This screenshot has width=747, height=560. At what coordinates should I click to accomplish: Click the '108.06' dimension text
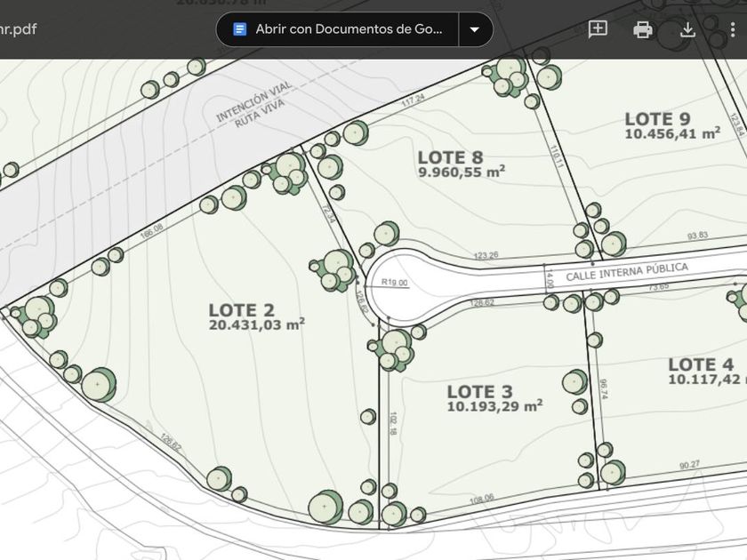pos(482,499)
